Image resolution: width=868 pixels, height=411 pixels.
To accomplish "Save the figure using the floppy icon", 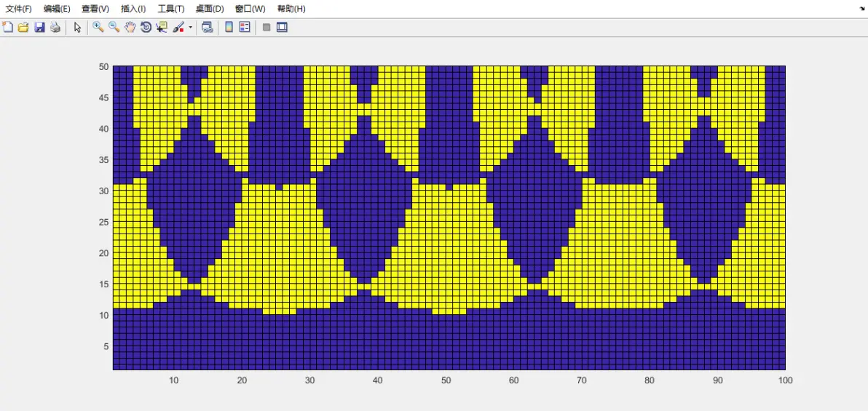I will coord(39,27).
